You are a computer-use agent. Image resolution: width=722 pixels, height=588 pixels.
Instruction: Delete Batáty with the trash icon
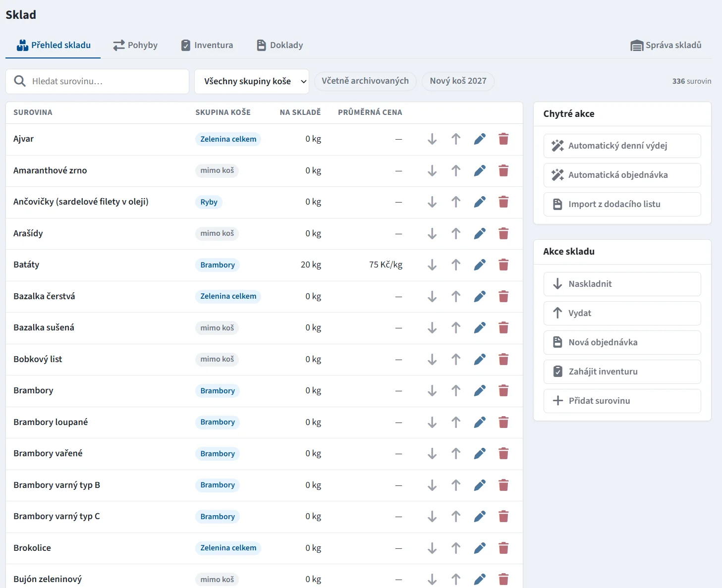pos(503,265)
